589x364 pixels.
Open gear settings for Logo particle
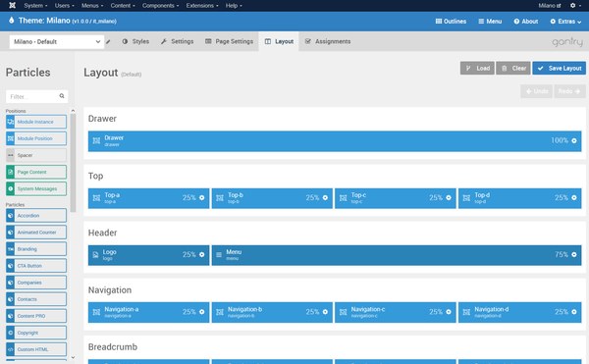(x=201, y=255)
